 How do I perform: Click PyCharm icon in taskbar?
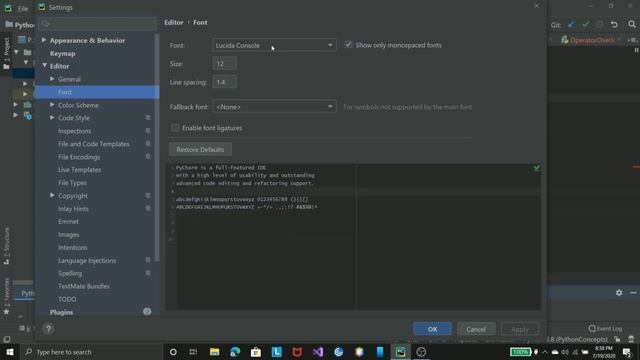(400, 352)
